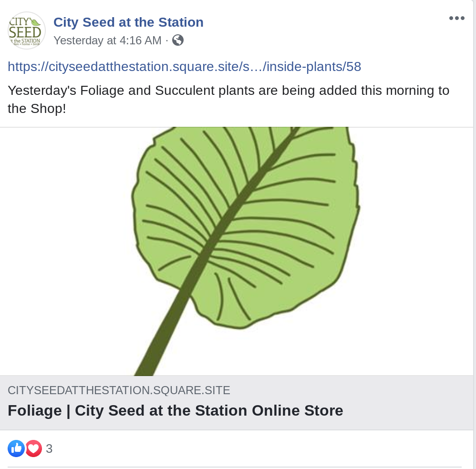This screenshot has height=469, width=476.
Task: Open the cityseedatthestation.square.site inside-plants URL
Action: coord(184,66)
